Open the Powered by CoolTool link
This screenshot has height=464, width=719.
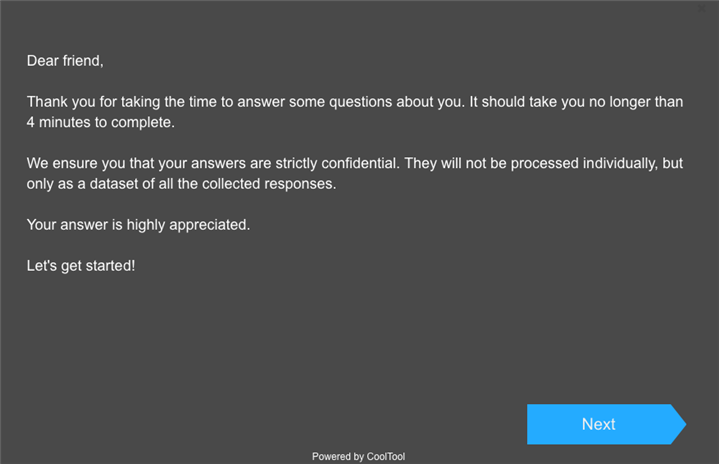pyautogui.click(x=358, y=457)
